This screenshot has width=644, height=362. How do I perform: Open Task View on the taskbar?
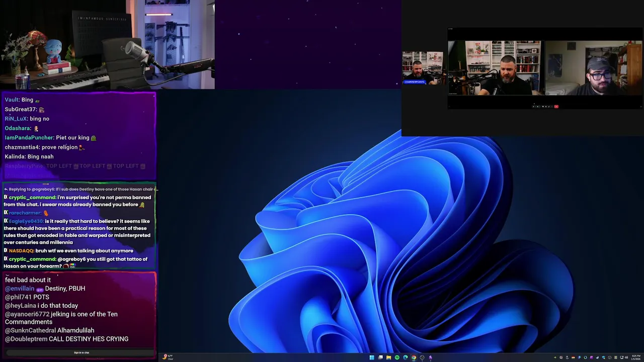coord(380,357)
